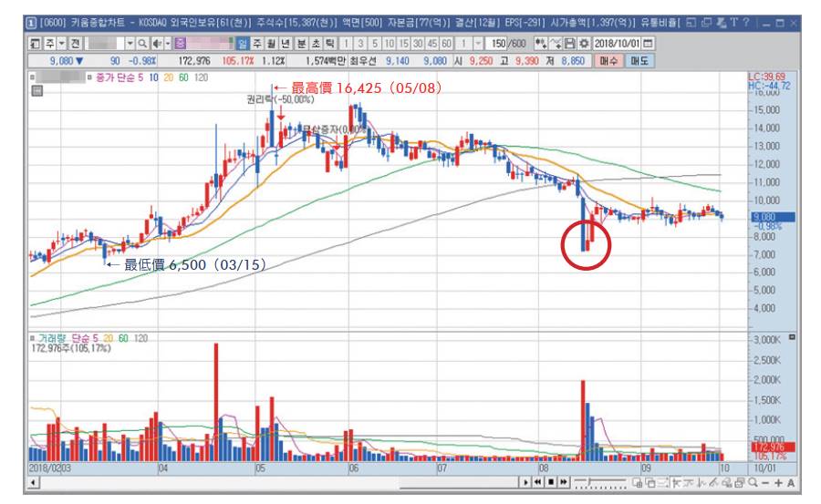This screenshot has height=504, width=821.
Task: Play the chart replay
Action: click(x=525, y=482)
